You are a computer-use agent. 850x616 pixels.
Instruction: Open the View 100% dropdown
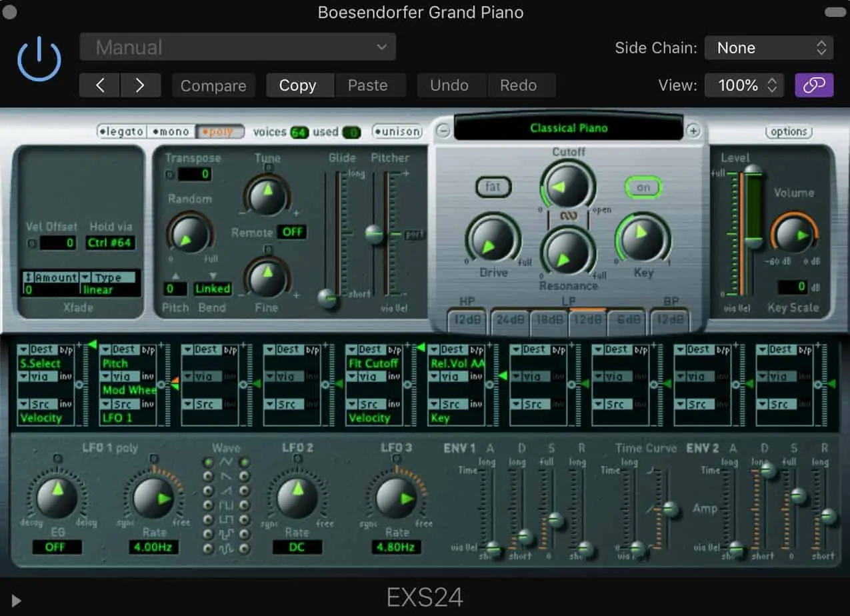(x=745, y=85)
